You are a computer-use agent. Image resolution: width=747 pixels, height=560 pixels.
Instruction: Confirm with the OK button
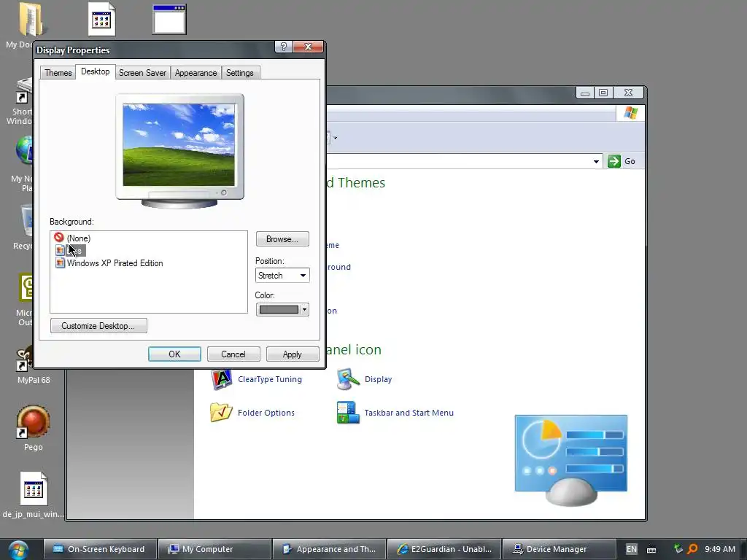click(174, 354)
